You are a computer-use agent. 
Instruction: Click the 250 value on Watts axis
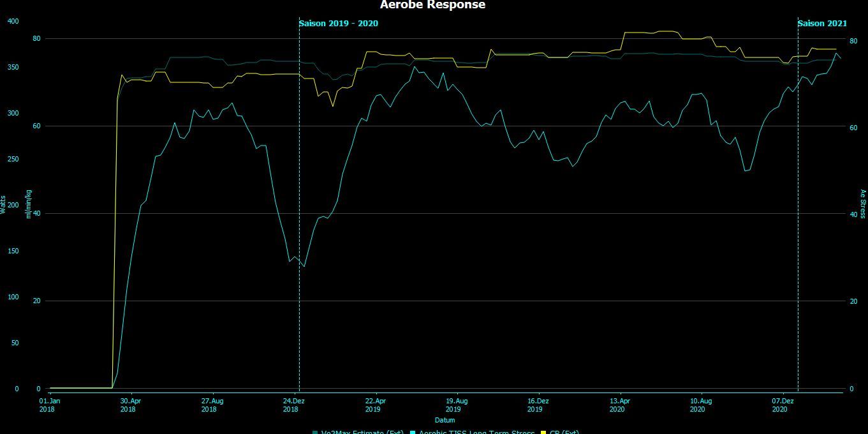point(13,159)
